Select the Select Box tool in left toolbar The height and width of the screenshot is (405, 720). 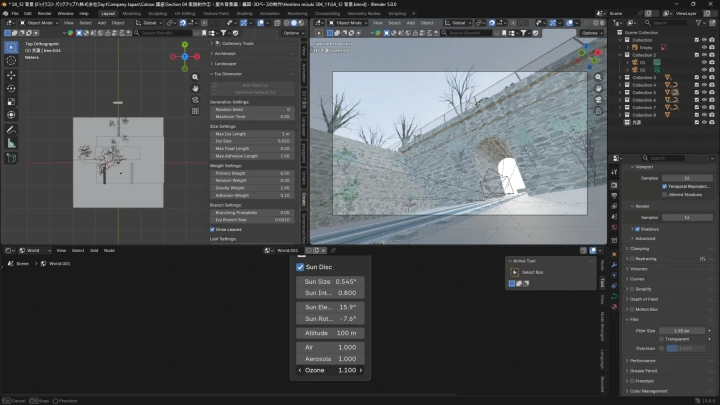click(11, 47)
